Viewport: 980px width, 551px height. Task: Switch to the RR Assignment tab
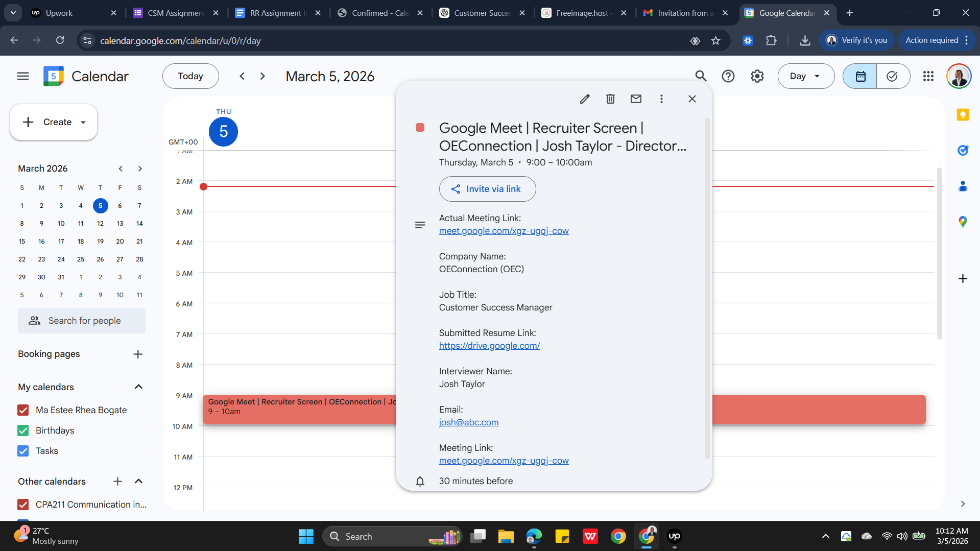278,13
